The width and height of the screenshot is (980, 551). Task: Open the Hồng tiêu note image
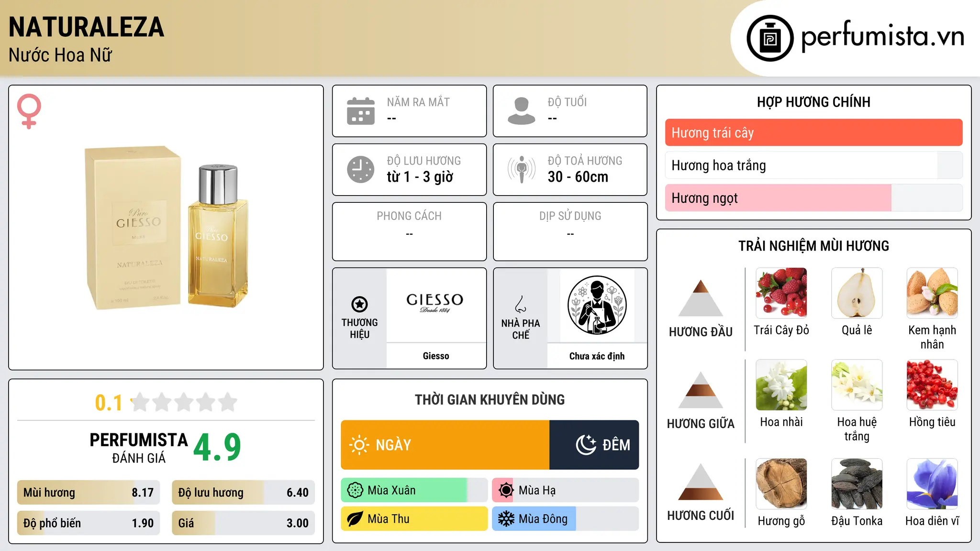932,385
